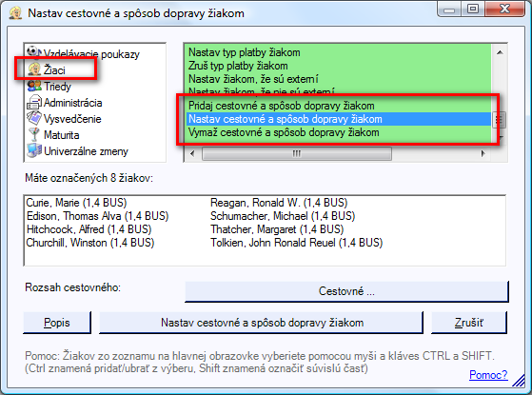532x395 pixels.
Task: Choose the Triedy group icon
Action: tap(34, 86)
